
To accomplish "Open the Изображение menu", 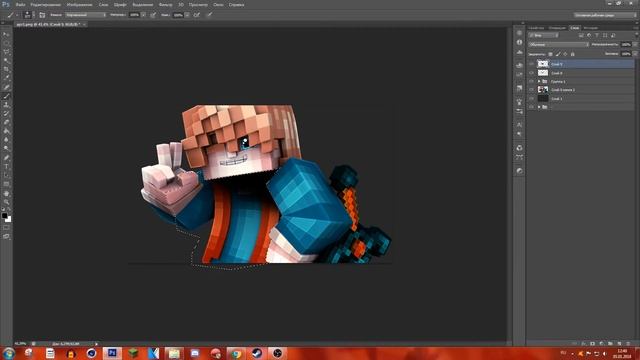I will pyautogui.click(x=80, y=4).
